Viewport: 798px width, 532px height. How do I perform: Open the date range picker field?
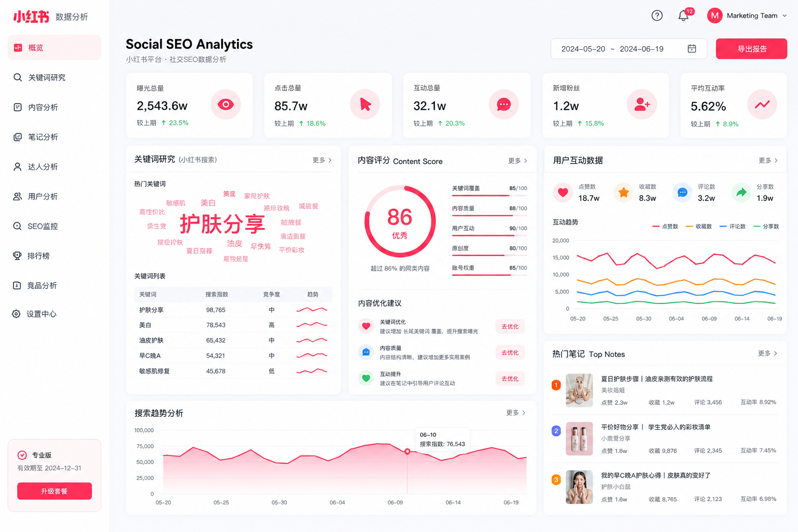click(x=629, y=49)
